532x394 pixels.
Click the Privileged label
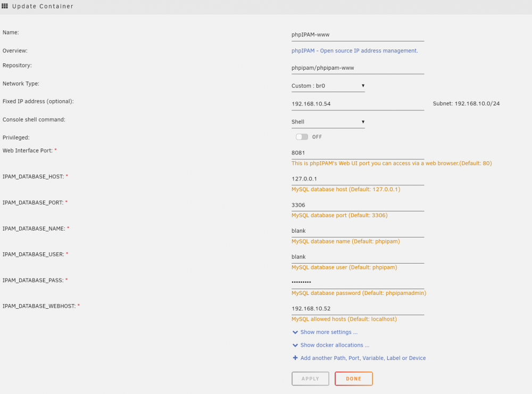coord(16,137)
